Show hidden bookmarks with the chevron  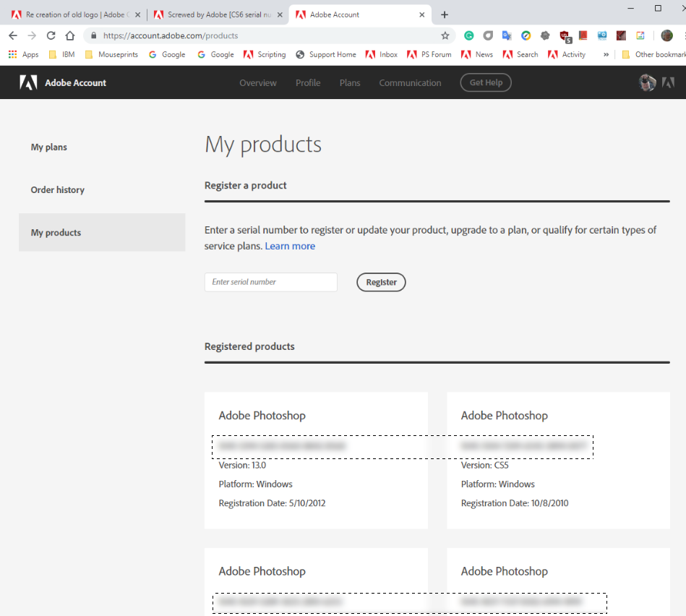(606, 54)
